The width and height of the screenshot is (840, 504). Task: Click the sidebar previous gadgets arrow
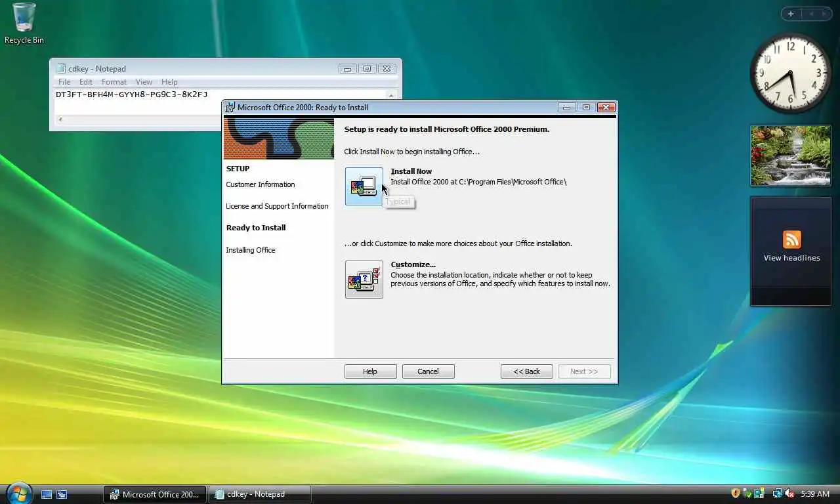(x=810, y=14)
